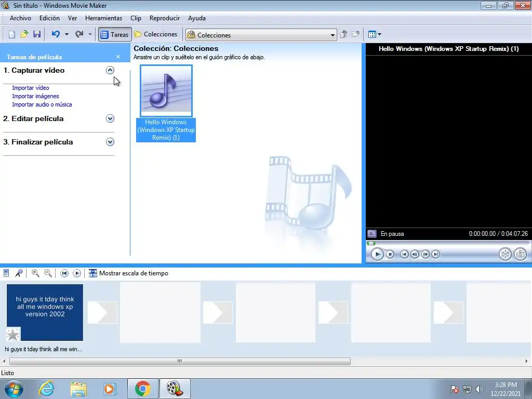Open the Edición menu
This screenshot has height=399, width=532.
click(49, 18)
